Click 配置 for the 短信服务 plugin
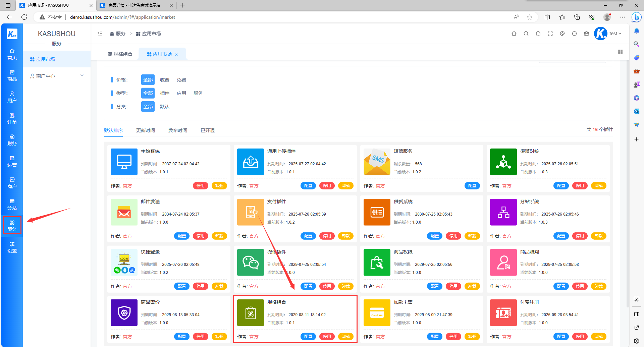This screenshot has height=347, width=644. coord(472,186)
